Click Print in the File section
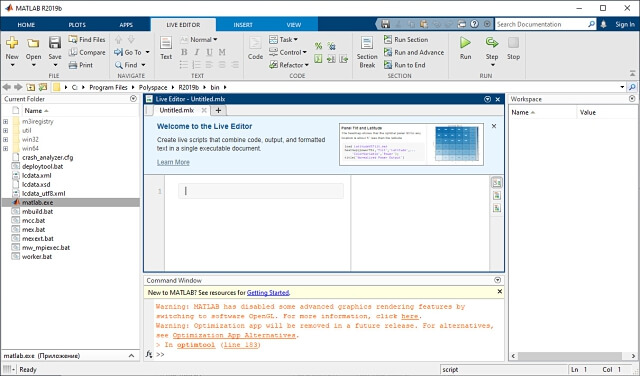The image size is (640, 376). (81, 65)
